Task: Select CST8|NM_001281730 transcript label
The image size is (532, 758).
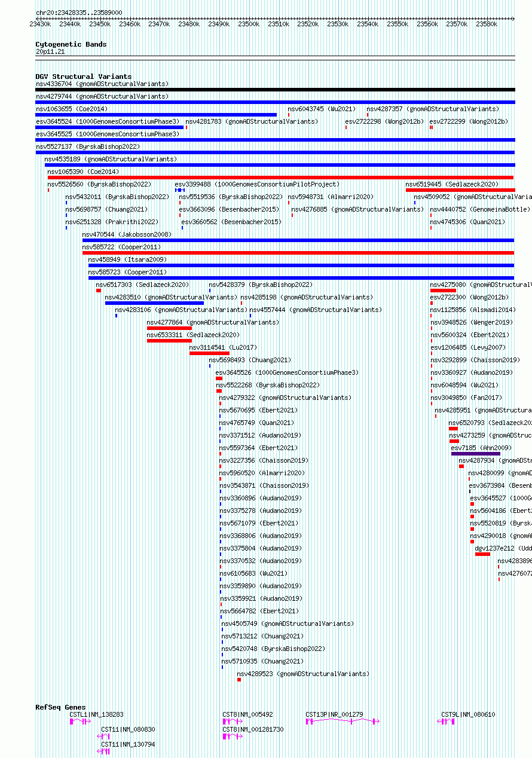Action: 253,729
